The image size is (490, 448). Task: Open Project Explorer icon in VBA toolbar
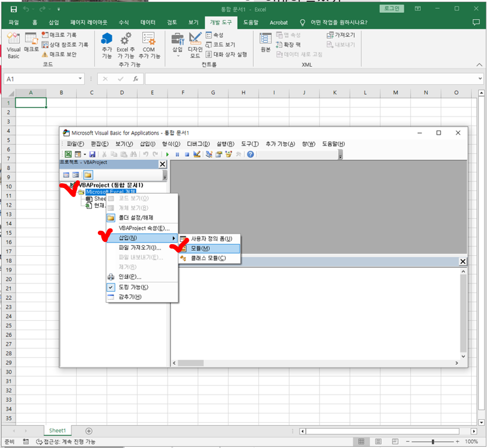(209, 154)
